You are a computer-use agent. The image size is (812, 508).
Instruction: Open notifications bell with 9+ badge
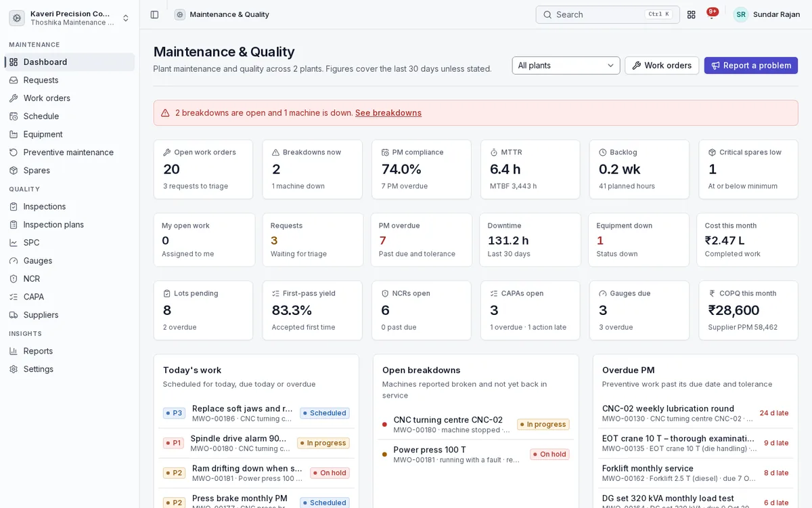(x=712, y=14)
